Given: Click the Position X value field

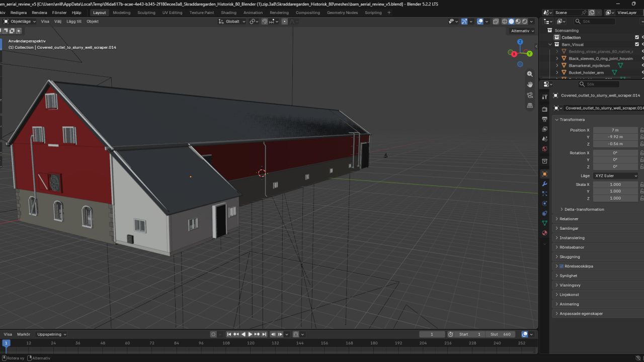Looking at the screenshot, I should (615, 130).
